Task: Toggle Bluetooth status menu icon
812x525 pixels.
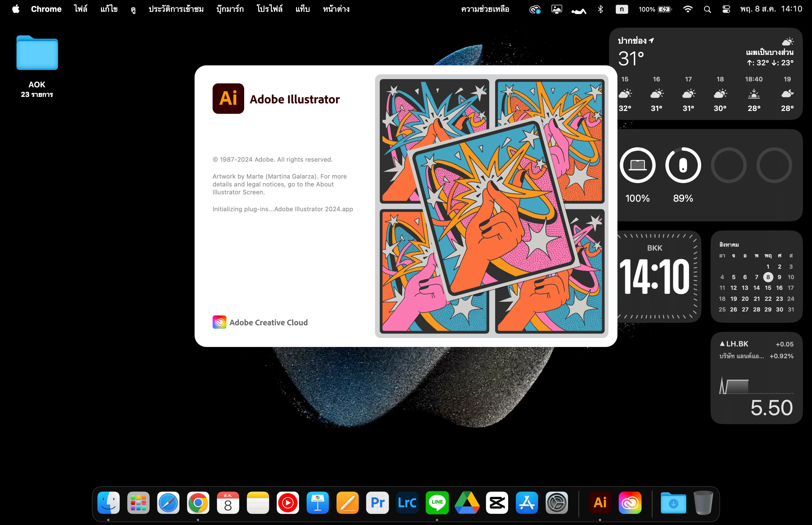Action: [x=601, y=9]
